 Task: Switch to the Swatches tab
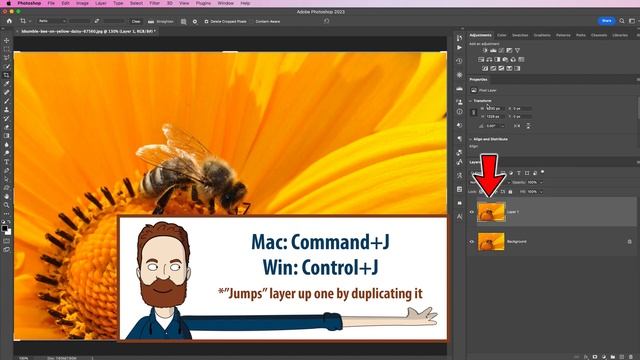(x=520, y=35)
